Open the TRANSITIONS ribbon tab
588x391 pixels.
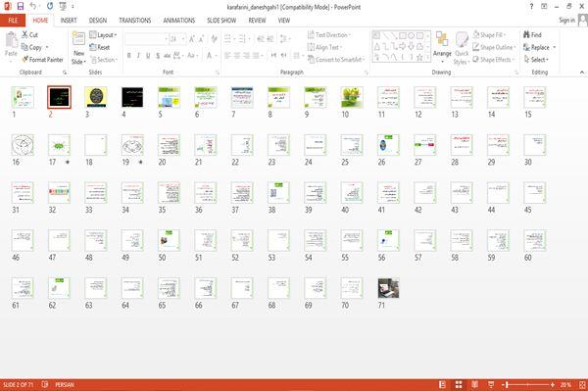135,21
